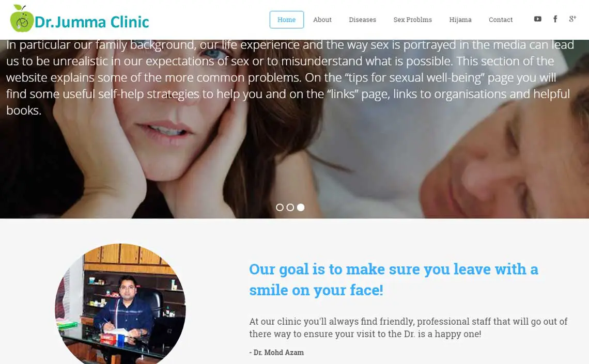Viewport: 589px width, 364px height.
Task: Click the green apple logo icon
Action: click(x=22, y=19)
